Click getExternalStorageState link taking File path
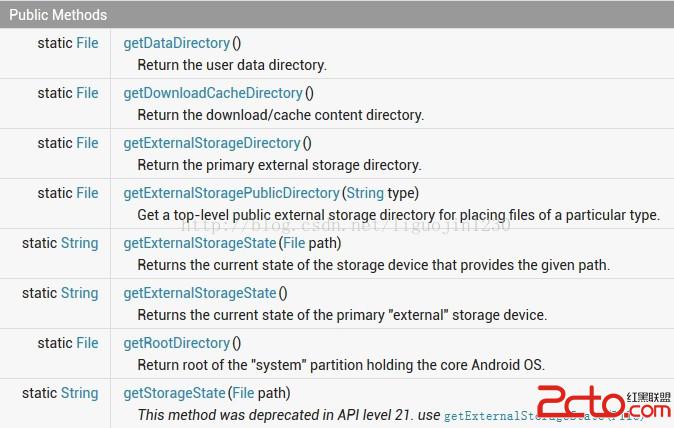The height and width of the screenshot is (428, 674). click(199, 243)
